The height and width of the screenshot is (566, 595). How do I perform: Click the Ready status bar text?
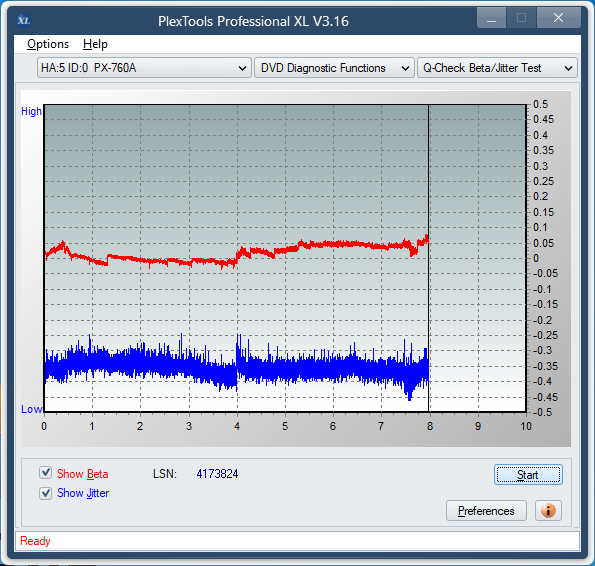[35, 541]
